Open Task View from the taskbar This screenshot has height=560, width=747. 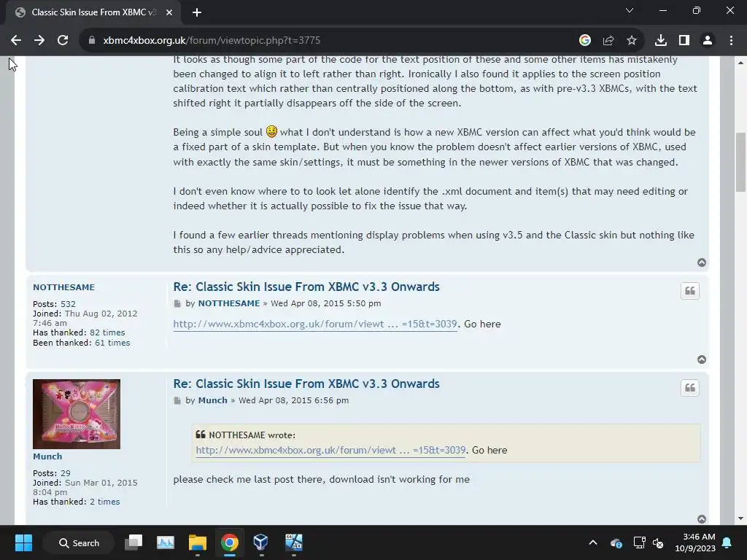pyautogui.click(x=133, y=542)
